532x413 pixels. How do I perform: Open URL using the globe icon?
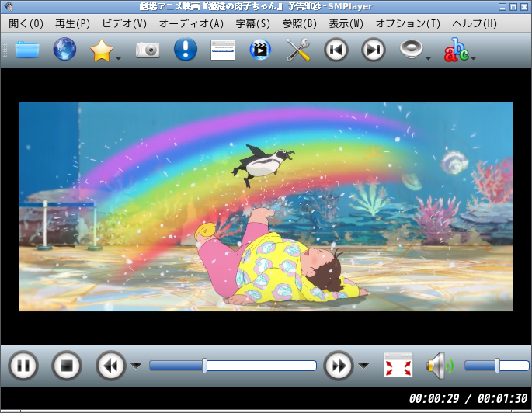pos(64,50)
